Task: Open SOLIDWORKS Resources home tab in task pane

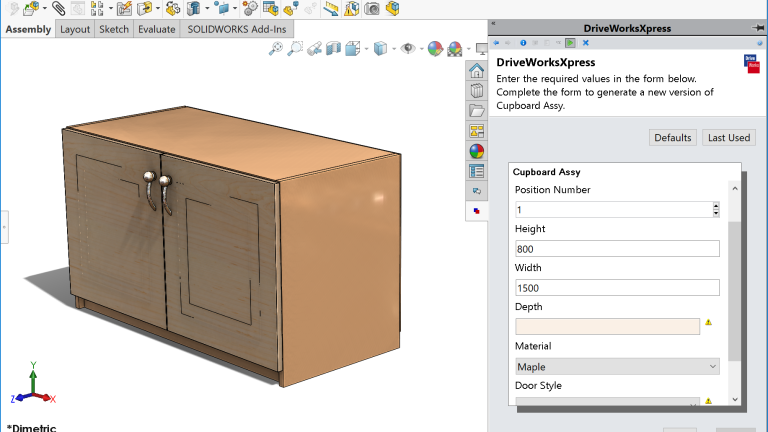Action: coord(477,71)
